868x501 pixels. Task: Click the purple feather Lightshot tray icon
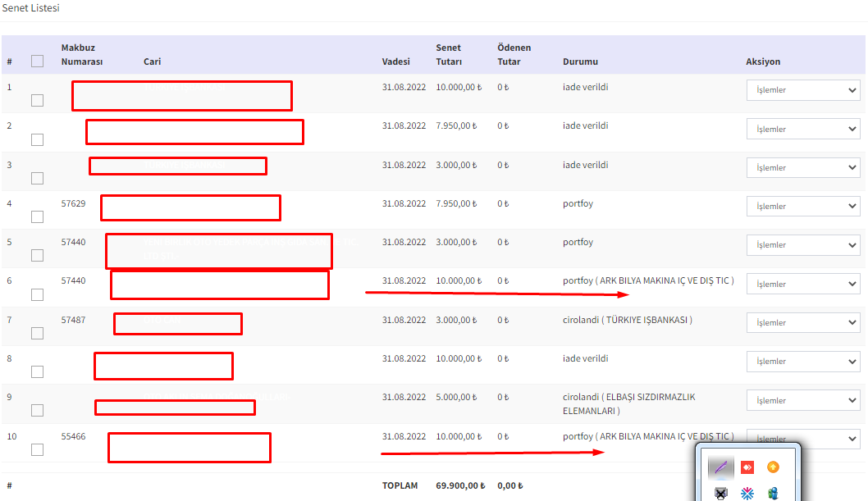[x=720, y=467]
